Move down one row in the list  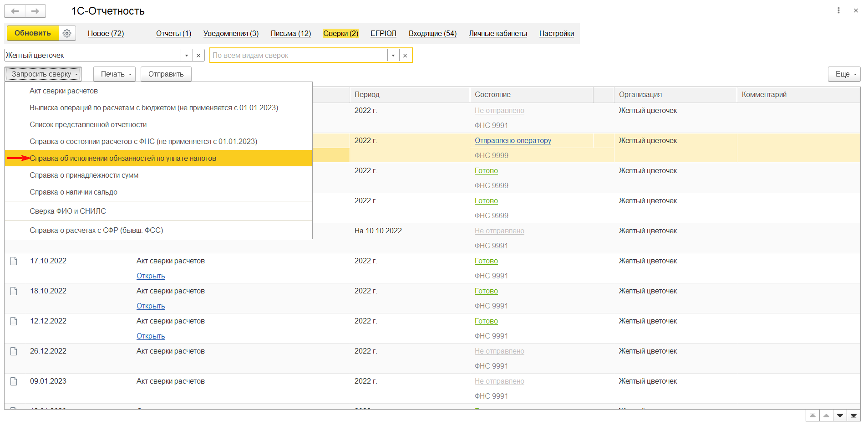pyautogui.click(x=840, y=416)
